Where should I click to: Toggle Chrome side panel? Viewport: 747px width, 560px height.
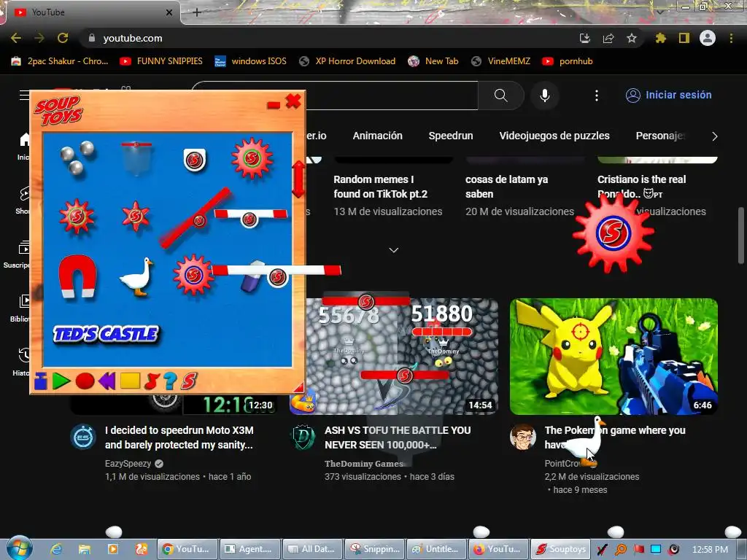[x=684, y=38]
